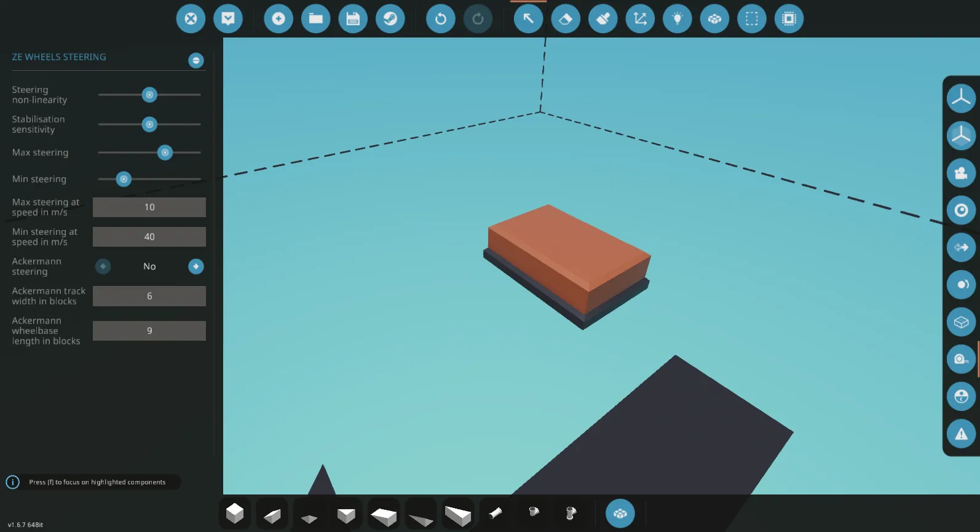980x532 pixels.
Task: Click the undo arrow icon
Action: tap(440, 18)
